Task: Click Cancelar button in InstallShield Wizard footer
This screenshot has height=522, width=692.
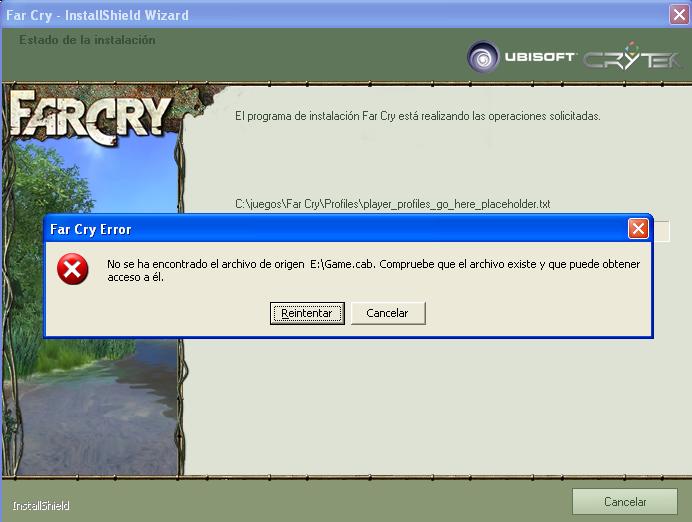Action: pos(624,502)
